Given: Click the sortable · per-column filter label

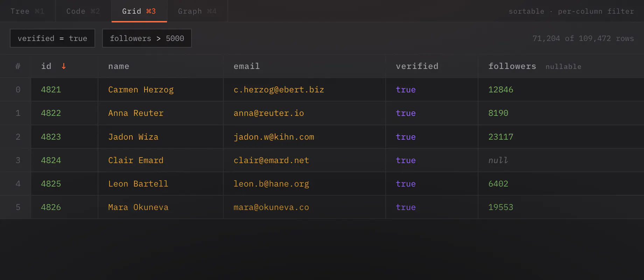Looking at the screenshot, I should tap(571, 11).
